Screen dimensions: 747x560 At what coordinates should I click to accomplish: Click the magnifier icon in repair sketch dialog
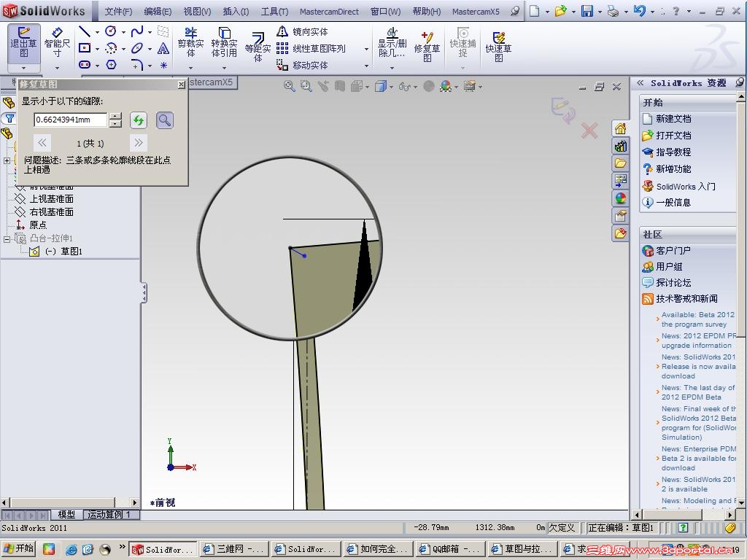(164, 120)
